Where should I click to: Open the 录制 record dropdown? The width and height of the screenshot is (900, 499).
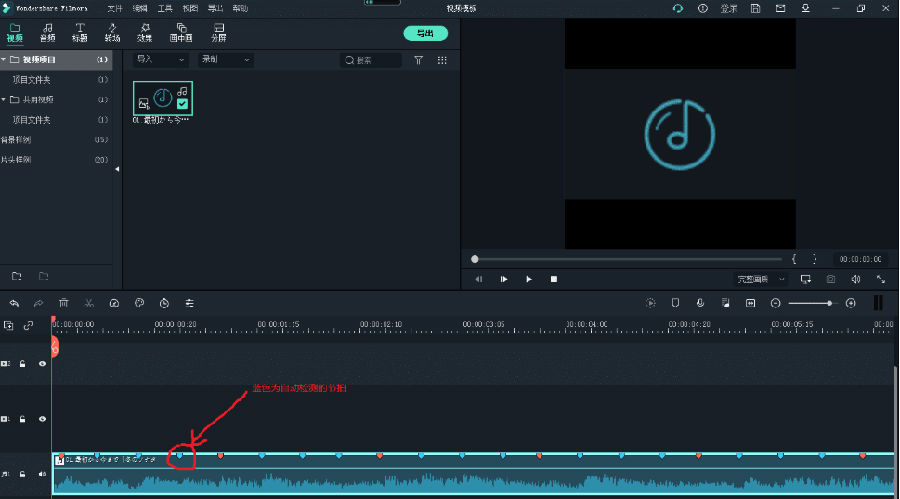(225, 60)
